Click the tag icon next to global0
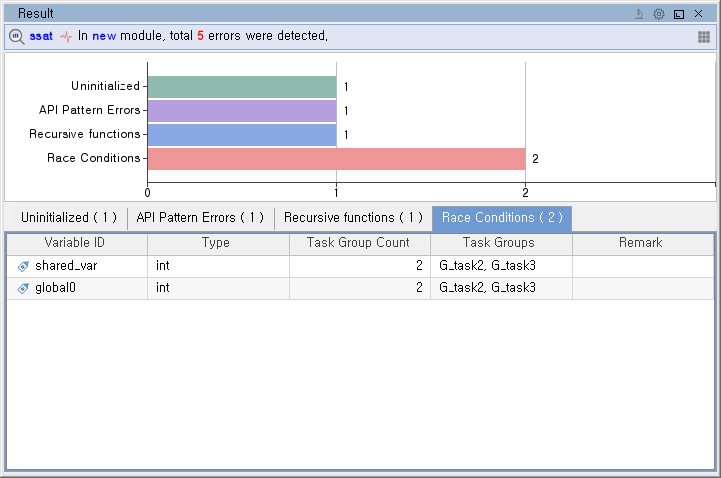 23,288
